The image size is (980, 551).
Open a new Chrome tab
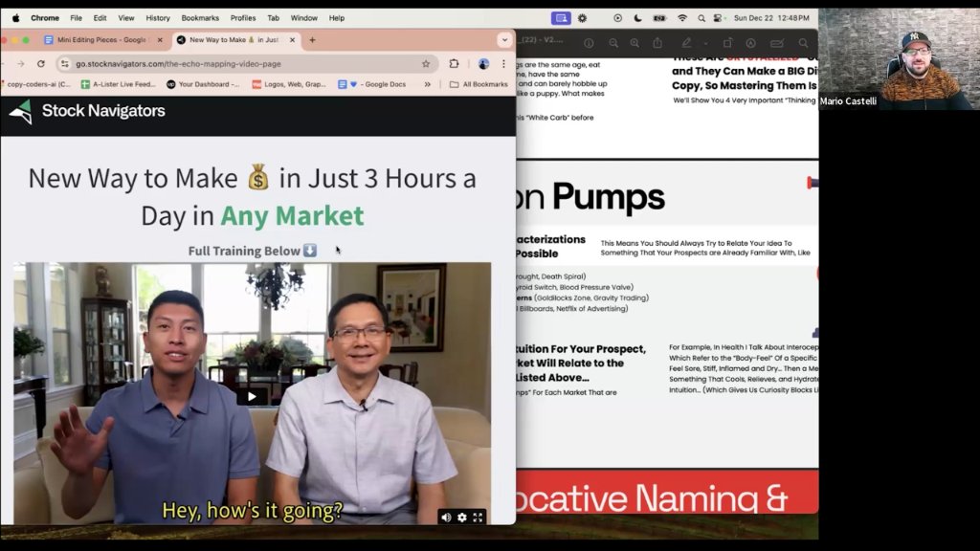(313, 40)
